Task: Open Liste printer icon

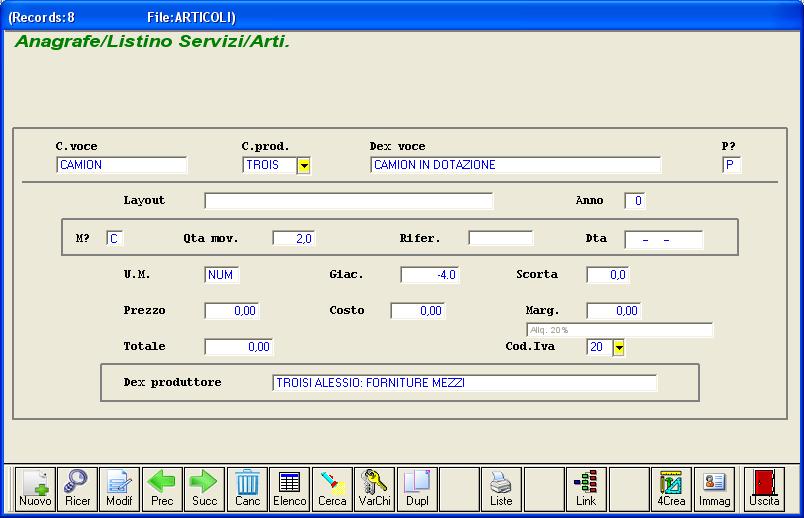Action: click(501, 489)
